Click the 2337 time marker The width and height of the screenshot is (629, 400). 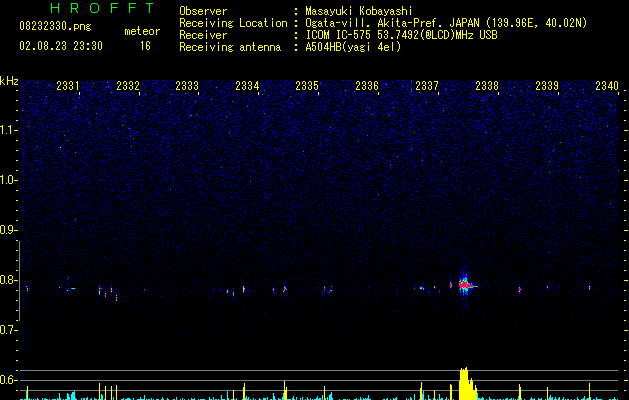coord(427,86)
